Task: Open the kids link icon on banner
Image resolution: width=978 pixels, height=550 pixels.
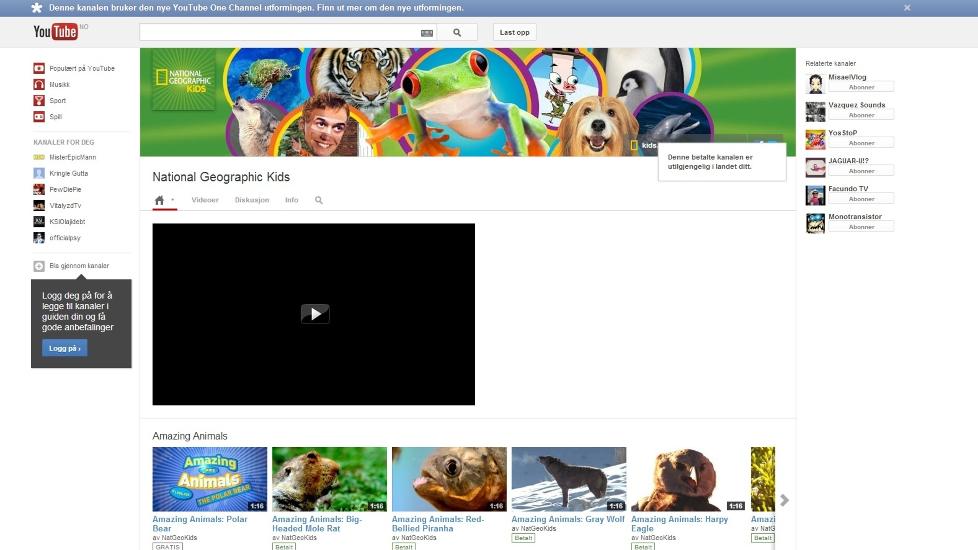Action: [634, 145]
